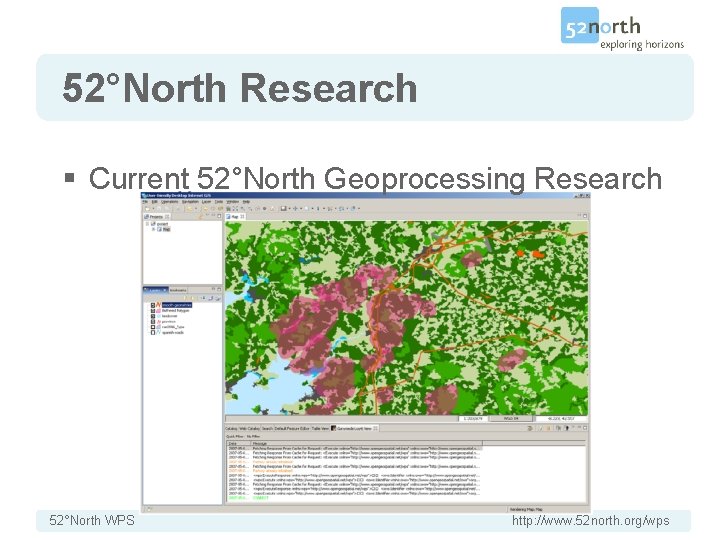Click the second yellow layer-order arrow in the Layers toolbar
Image resolution: width=720 pixels, height=540 pixels.
(192, 298)
